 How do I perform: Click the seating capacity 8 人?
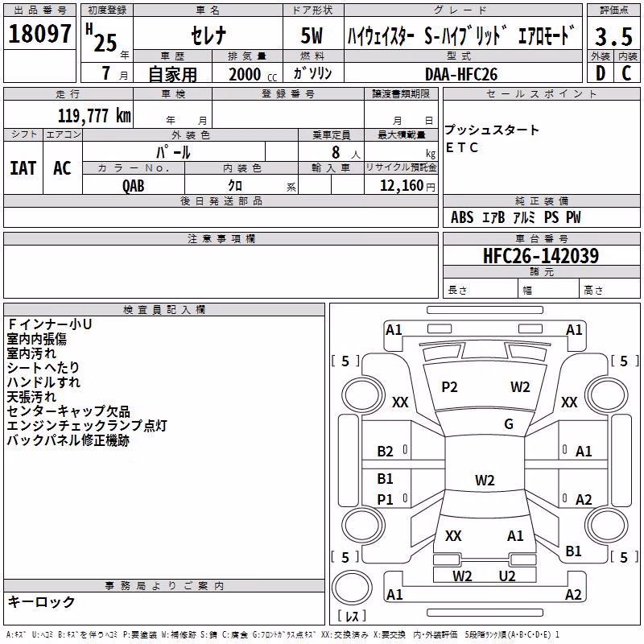click(346, 152)
